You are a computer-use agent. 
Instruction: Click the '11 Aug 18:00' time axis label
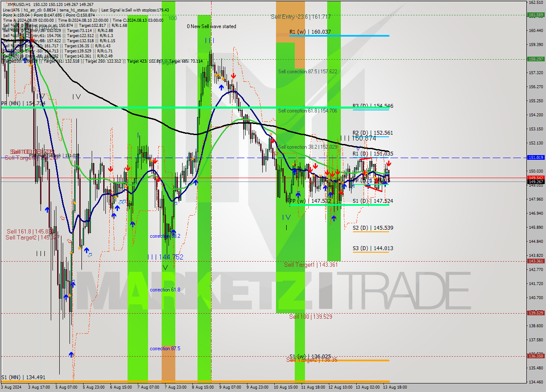click(313, 387)
